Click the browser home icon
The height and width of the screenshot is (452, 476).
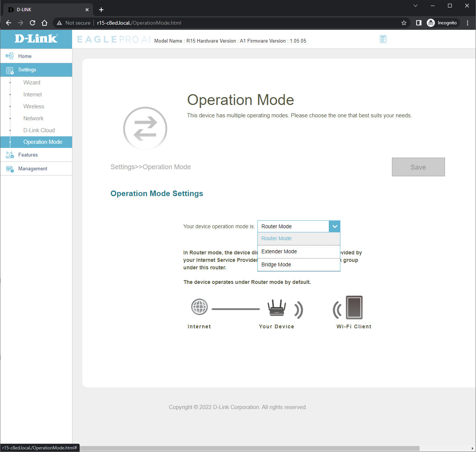coord(44,23)
